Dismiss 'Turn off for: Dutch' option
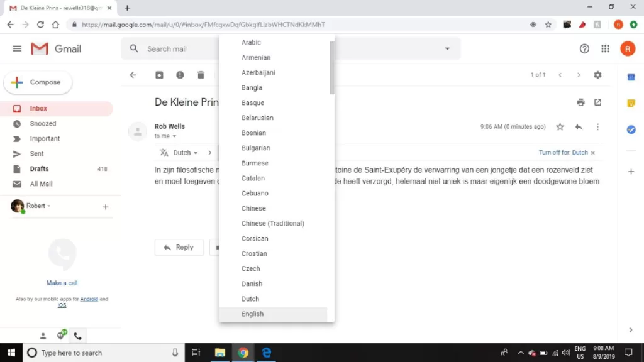The image size is (644, 362). pos(592,153)
